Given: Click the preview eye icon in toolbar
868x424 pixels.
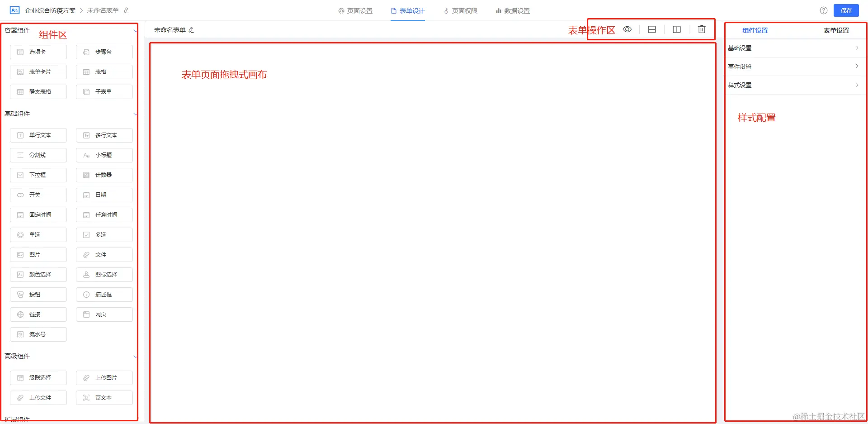Looking at the screenshot, I should tap(627, 29).
